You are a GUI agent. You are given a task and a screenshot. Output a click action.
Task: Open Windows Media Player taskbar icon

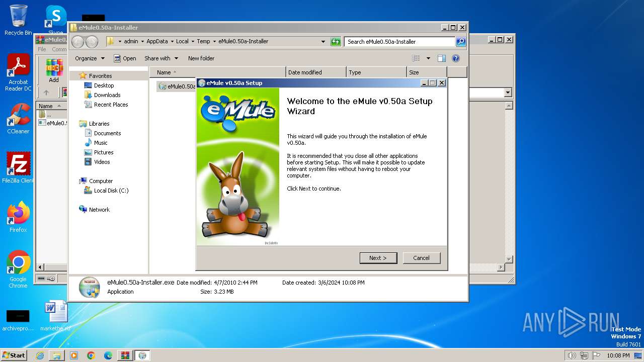74,355
